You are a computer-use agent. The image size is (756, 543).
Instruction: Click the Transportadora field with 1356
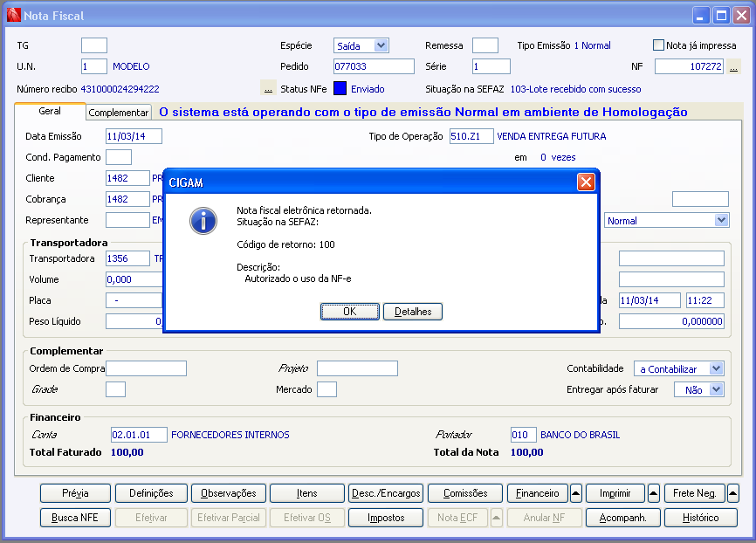[127, 258]
